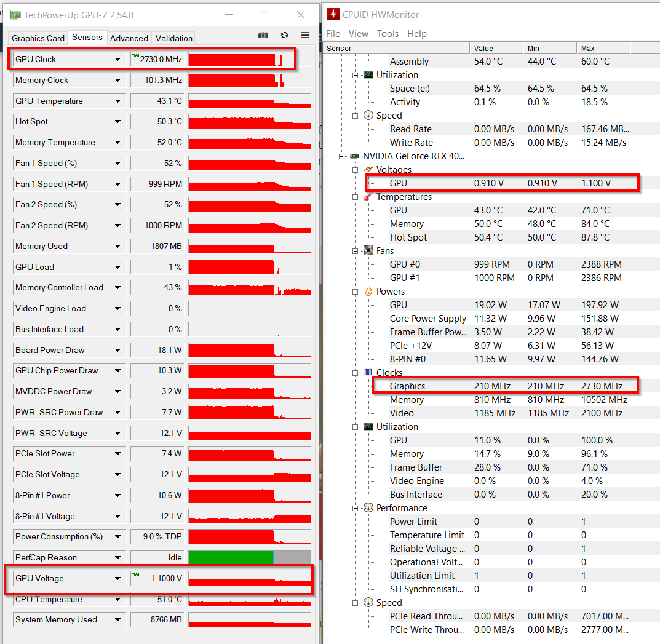The height and width of the screenshot is (644, 660).
Task: Capture a screenshot with the GPU-Z camera icon
Action: click(263, 35)
